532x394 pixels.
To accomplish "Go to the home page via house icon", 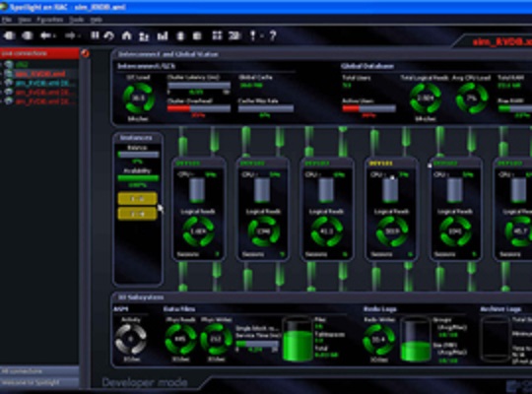I will click(x=126, y=35).
